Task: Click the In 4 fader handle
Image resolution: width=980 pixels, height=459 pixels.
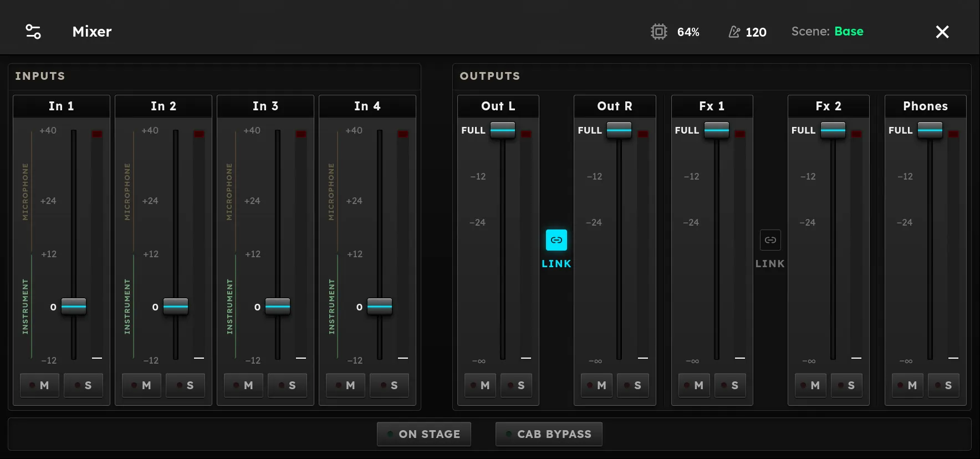Action: click(x=380, y=306)
